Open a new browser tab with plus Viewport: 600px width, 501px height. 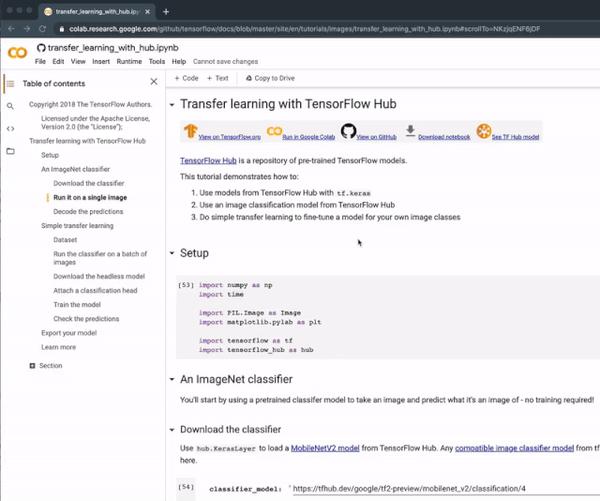click(166, 12)
